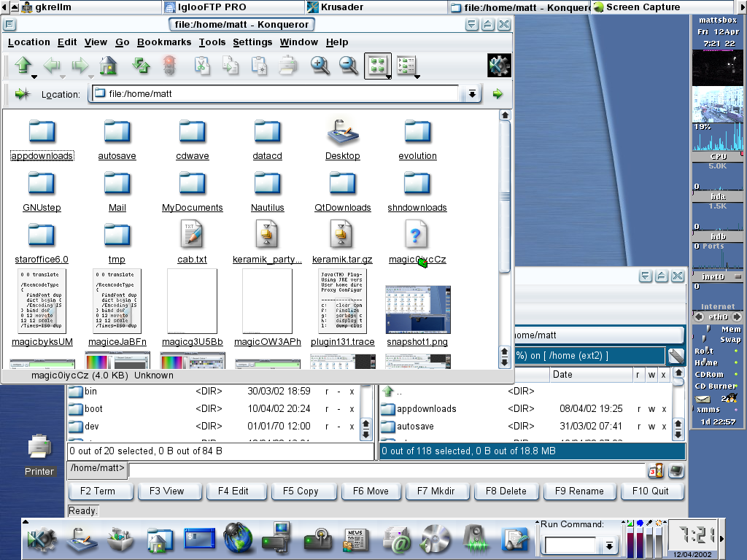
Task: Select the plugin131.trace file preview
Action: point(342,301)
